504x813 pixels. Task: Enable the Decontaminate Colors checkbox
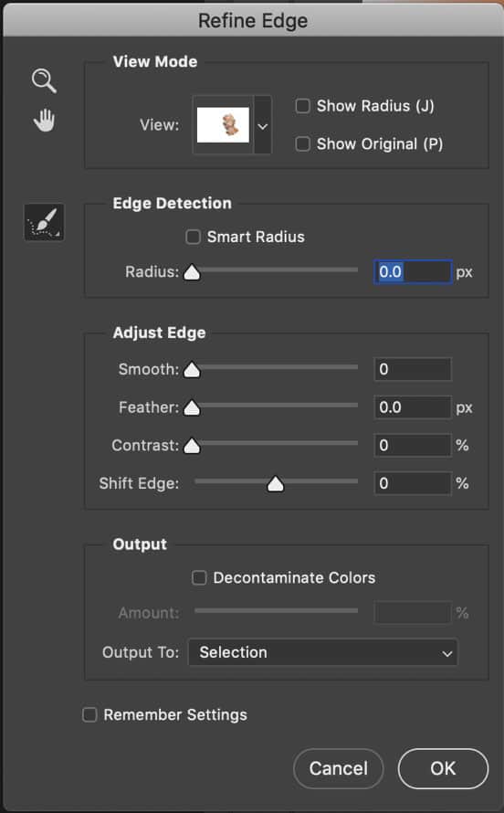coord(199,577)
